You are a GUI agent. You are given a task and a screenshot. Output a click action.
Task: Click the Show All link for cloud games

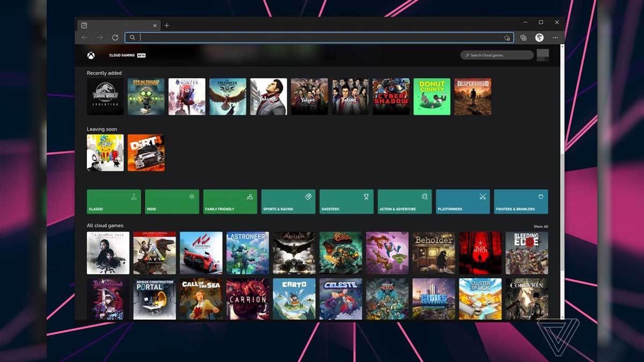coord(541,227)
